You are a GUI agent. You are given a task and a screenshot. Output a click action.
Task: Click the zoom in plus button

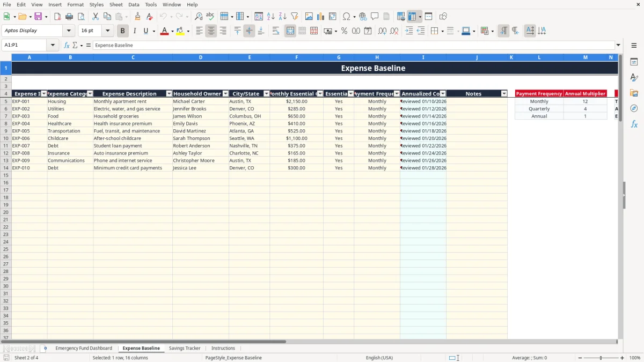pos(623,358)
